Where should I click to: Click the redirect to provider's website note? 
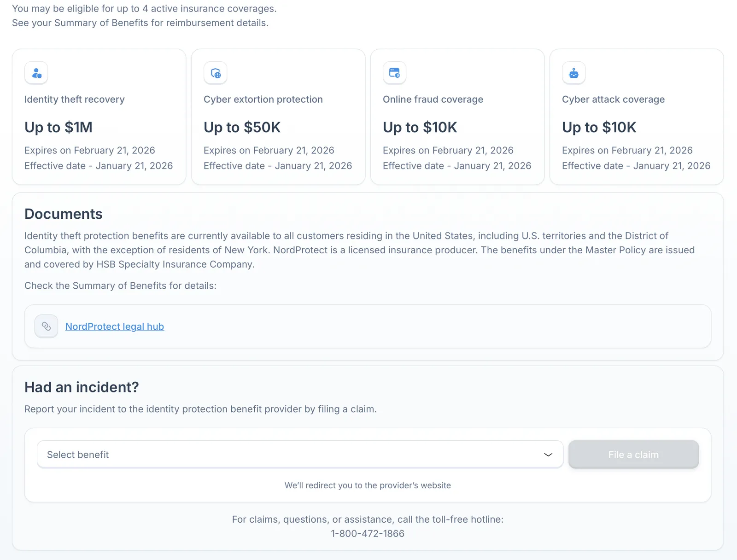click(368, 485)
